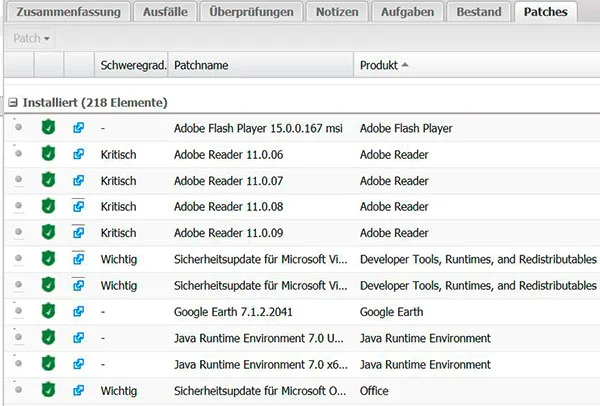Open link icon for Google Earth 7.1.2.2041
The height and width of the screenshot is (406, 600).
point(78,311)
